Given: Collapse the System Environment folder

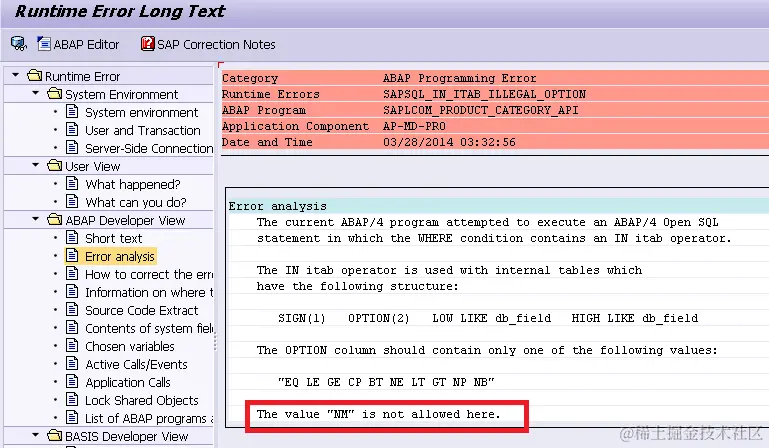Looking at the screenshot, I should (35, 93).
